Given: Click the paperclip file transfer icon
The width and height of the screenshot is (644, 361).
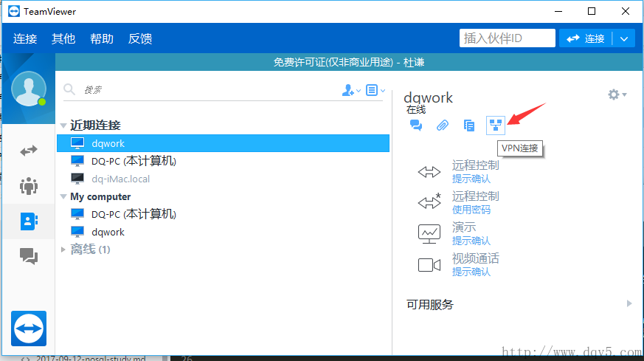Looking at the screenshot, I should tap(443, 125).
